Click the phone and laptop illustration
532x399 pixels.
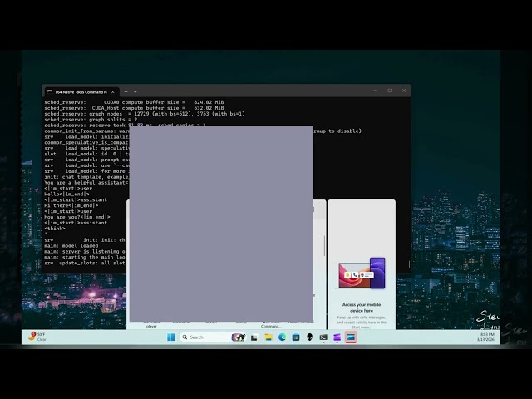[362, 273]
